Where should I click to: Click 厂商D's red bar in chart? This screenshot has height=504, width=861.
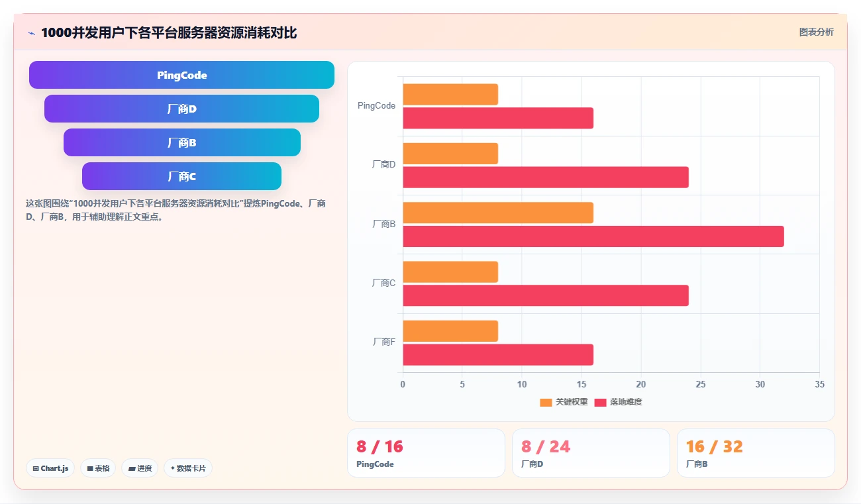(546, 177)
